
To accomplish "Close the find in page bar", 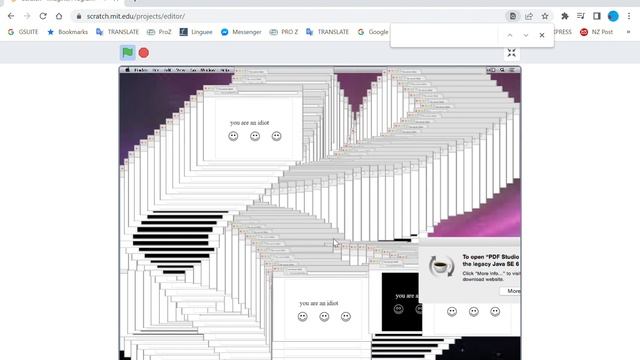I will click(542, 36).
